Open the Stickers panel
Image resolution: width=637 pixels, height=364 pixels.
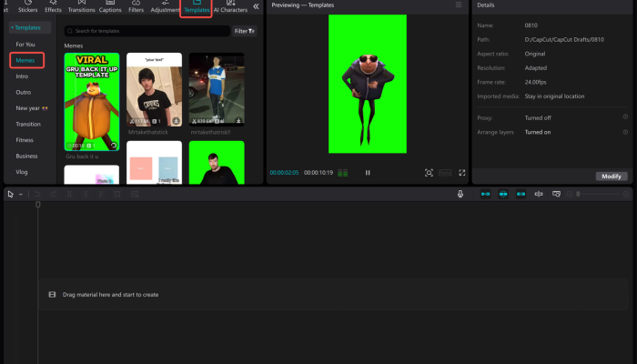click(x=28, y=7)
